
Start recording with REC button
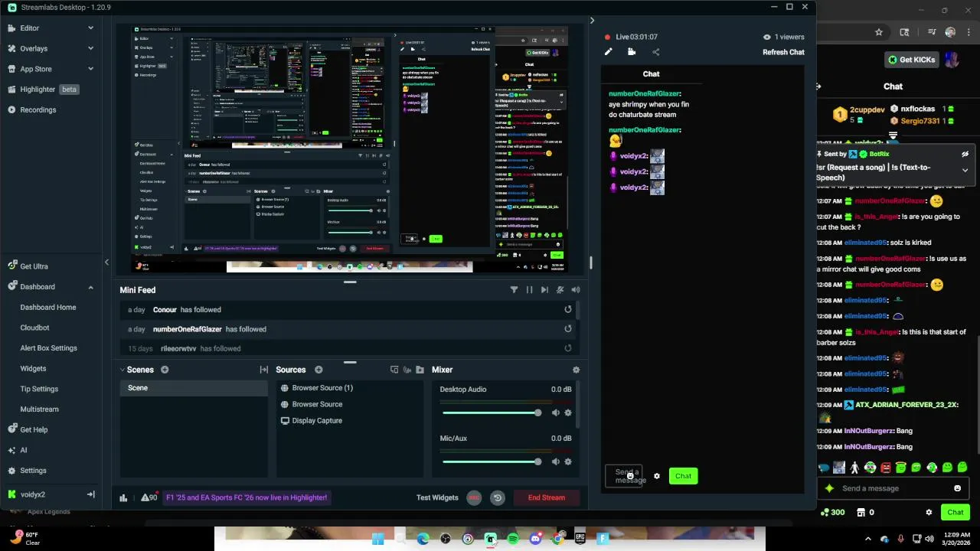pyautogui.click(x=474, y=497)
